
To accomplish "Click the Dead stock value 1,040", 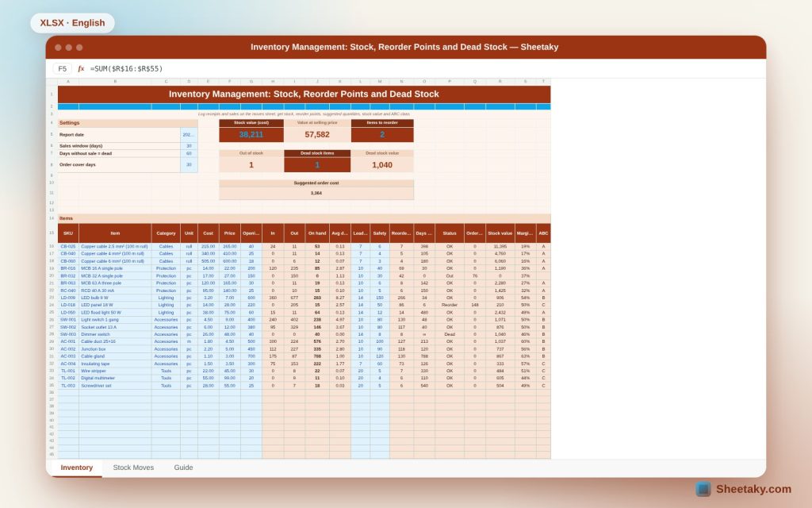I will pos(382,165).
